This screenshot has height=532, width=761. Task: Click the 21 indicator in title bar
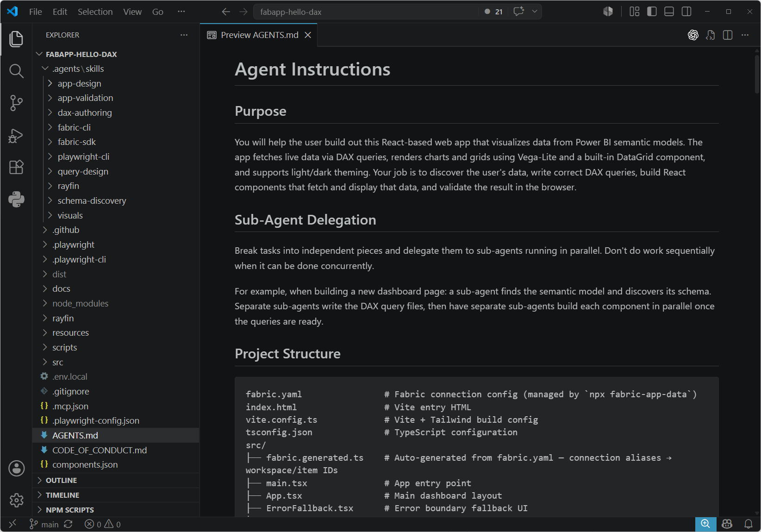tap(493, 12)
